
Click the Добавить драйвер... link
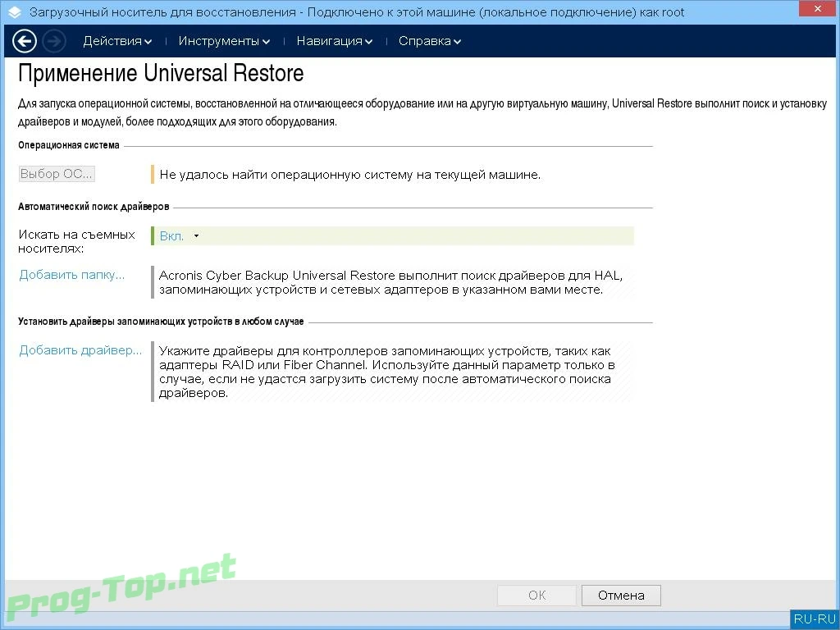point(80,350)
